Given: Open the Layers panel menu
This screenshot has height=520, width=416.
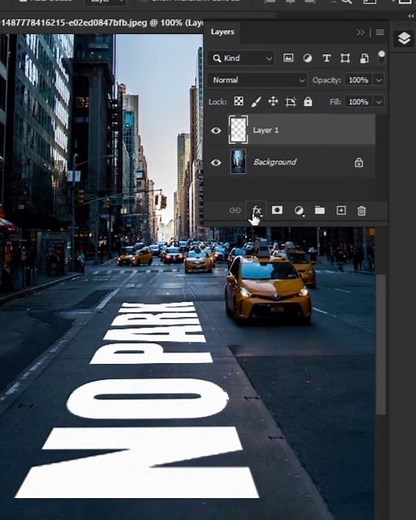Looking at the screenshot, I should pyautogui.click(x=380, y=32).
